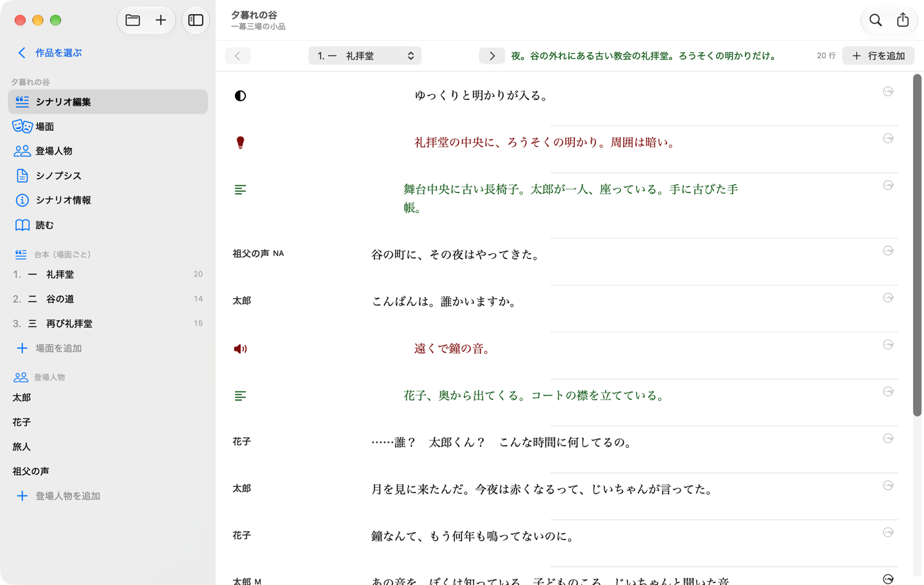Click stage direction icon for 花子、奥から line
The width and height of the screenshot is (924, 585).
click(240, 396)
